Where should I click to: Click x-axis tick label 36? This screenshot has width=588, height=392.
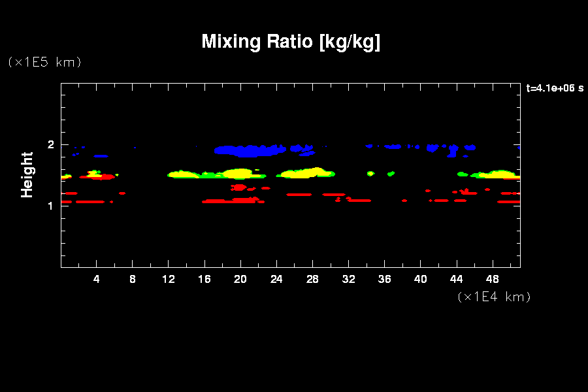tap(384, 280)
